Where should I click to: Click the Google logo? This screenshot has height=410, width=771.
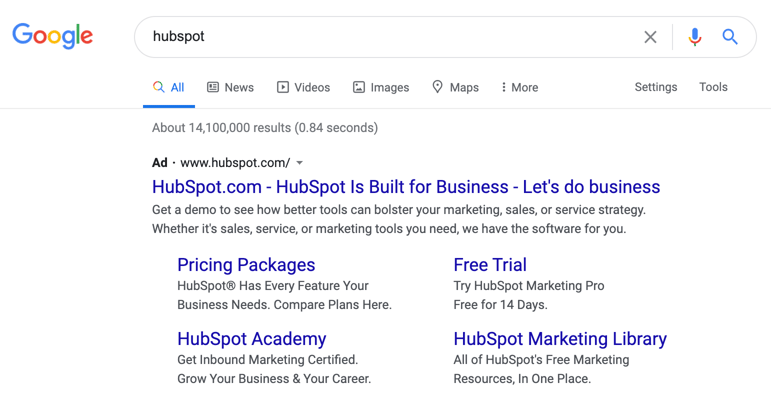[x=53, y=36]
